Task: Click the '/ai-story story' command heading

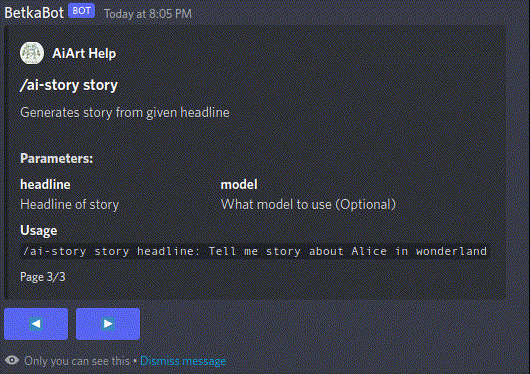Action: pos(69,85)
